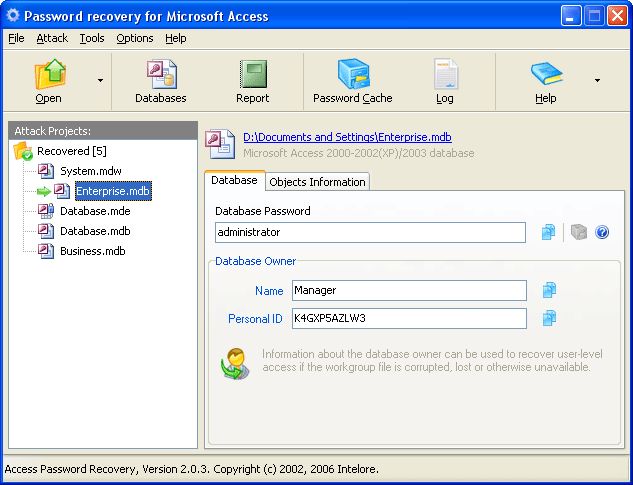This screenshot has height=485, width=633.
Task: Open the Databases toolbar icon
Action: click(x=161, y=74)
